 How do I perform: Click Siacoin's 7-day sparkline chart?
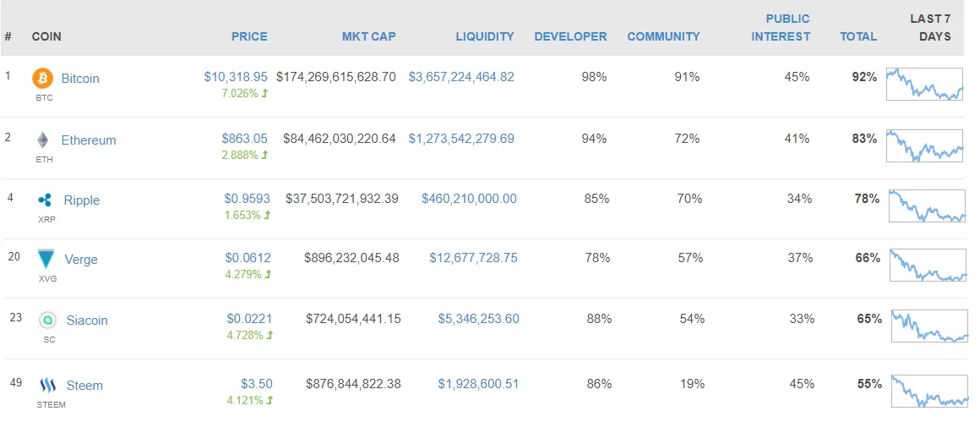pos(930,326)
